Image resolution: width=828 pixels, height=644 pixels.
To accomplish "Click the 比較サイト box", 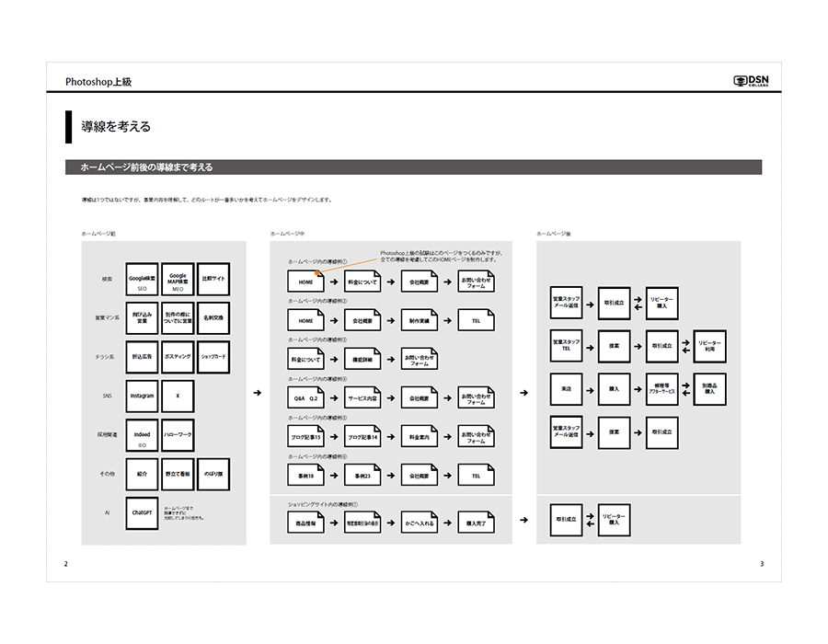I will (x=213, y=278).
